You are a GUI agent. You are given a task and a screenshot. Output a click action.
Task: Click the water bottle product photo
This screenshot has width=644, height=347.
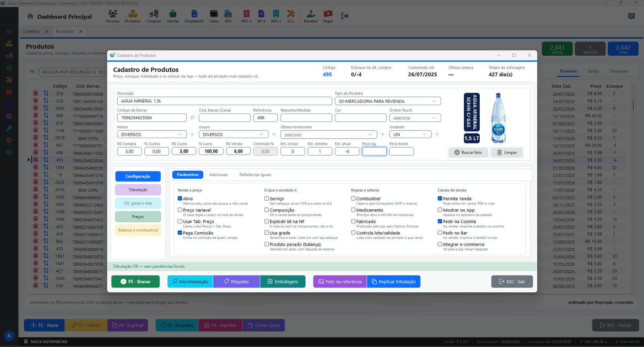[498, 118]
